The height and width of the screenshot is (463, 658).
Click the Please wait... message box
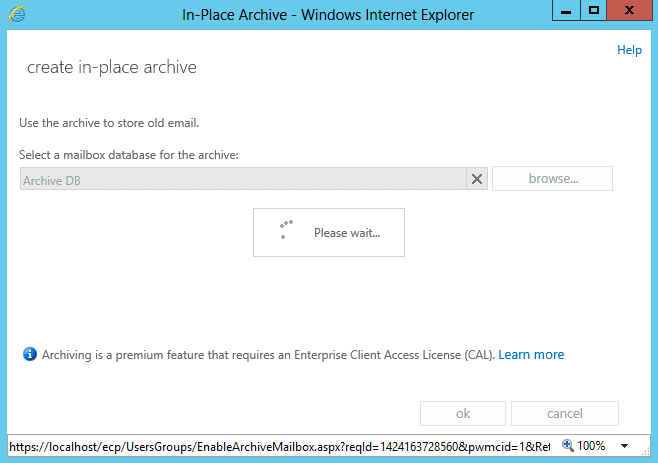tap(329, 232)
